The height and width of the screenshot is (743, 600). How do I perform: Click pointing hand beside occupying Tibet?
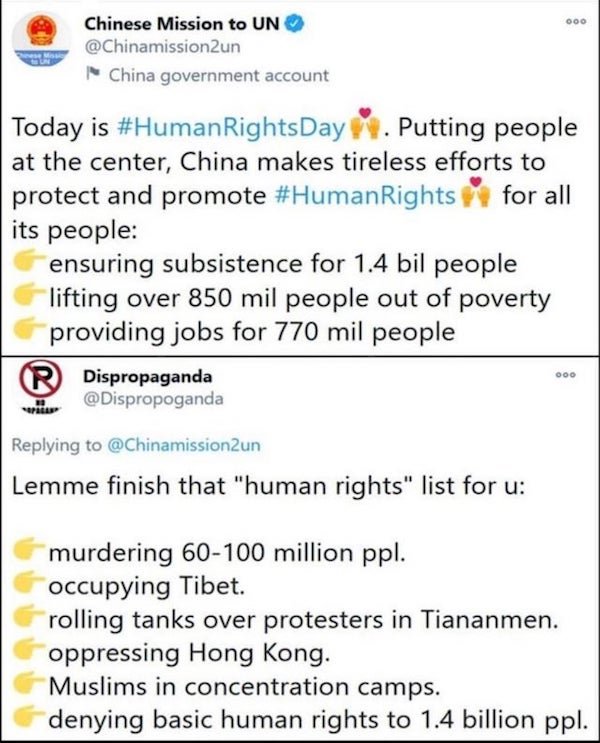30,583
